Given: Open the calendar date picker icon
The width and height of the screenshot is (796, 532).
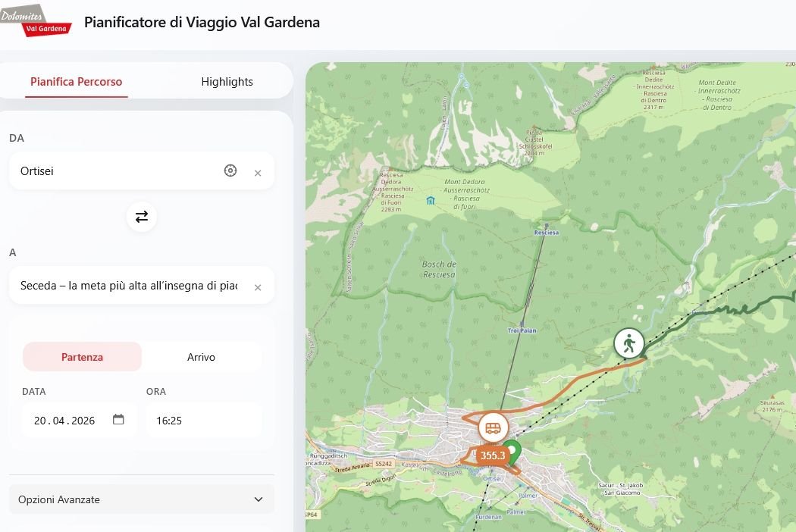Looking at the screenshot, I should pyautogui.click(x=118, y=419).
